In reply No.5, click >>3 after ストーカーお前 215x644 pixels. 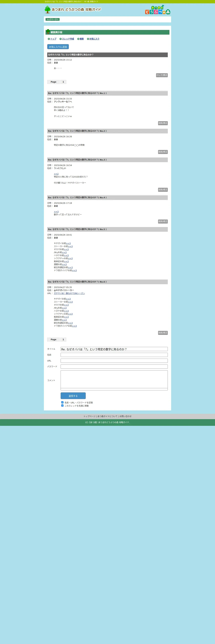(x=70, y=246)
